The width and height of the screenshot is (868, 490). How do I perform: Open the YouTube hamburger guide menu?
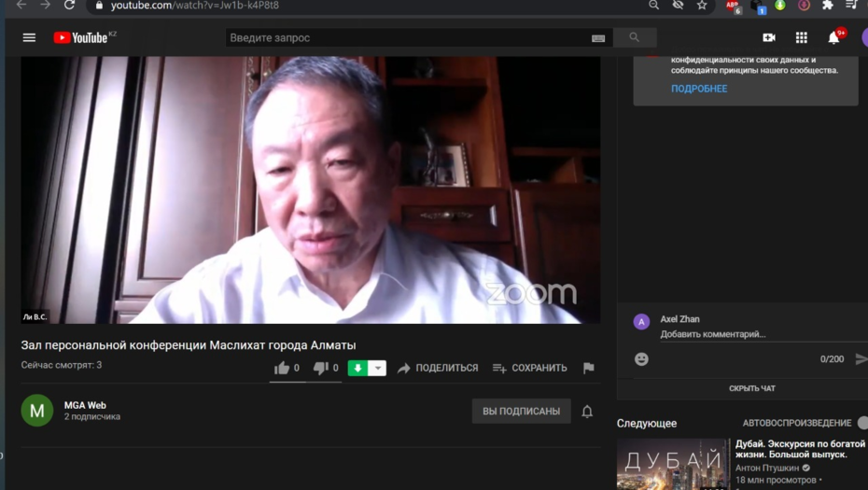pyautogui.click(x=29, y=37)
